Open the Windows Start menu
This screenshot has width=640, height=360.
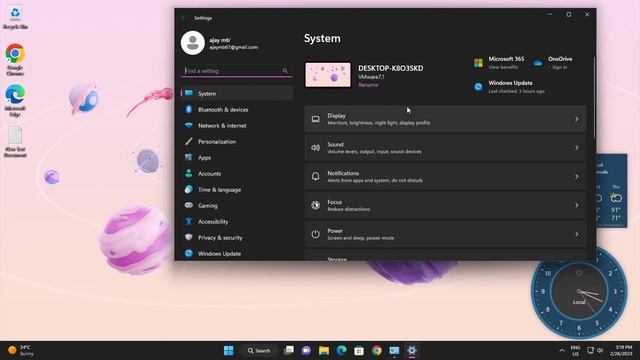(x=229, y=350)
